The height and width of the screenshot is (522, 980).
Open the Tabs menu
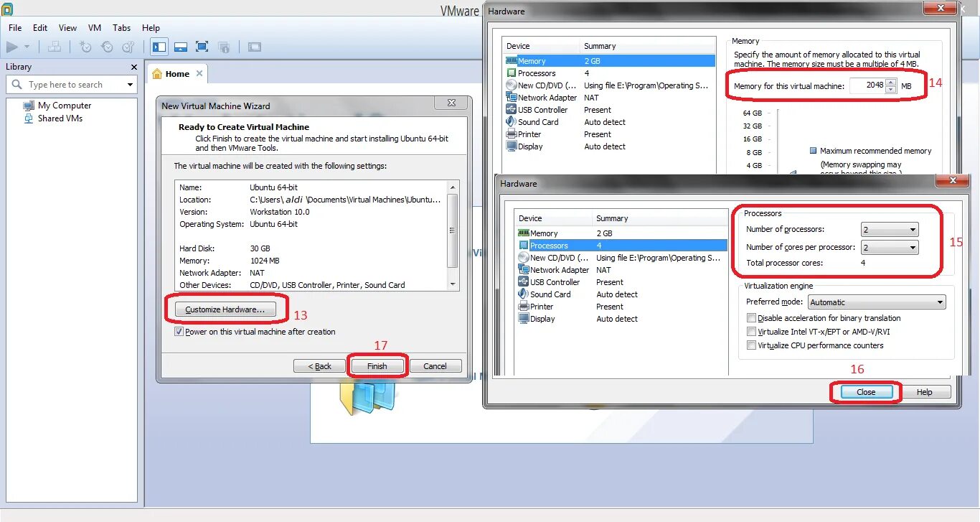tap(122, 28)
